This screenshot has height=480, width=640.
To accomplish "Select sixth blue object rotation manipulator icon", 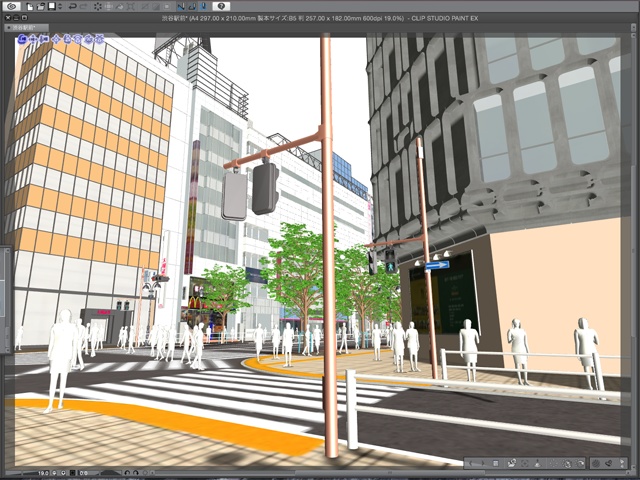I will [78, 39].
